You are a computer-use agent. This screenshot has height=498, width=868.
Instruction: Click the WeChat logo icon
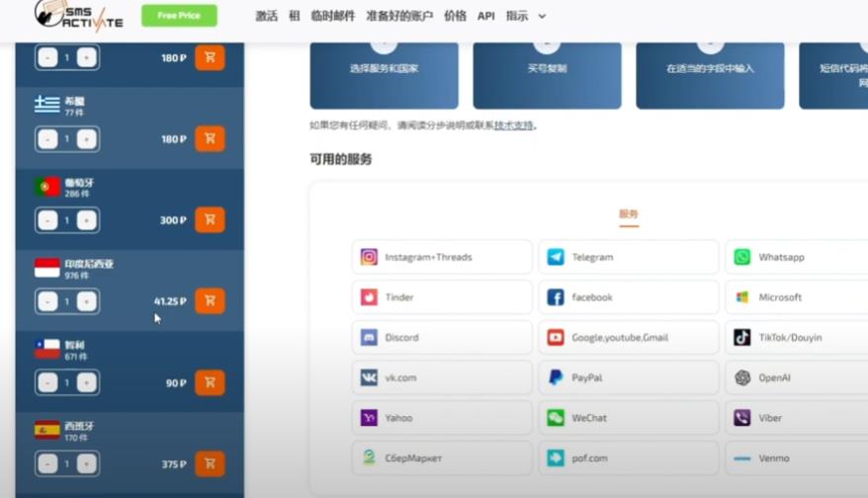coord(556,418)
